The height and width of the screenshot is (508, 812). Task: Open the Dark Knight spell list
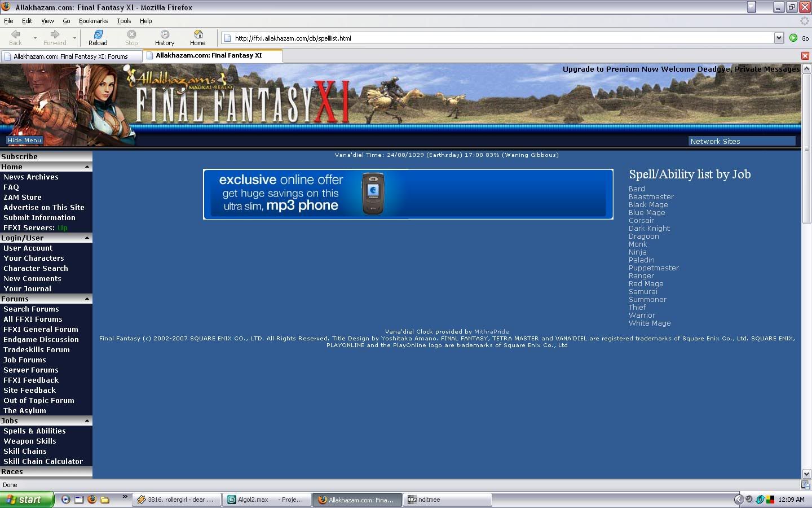649,229
